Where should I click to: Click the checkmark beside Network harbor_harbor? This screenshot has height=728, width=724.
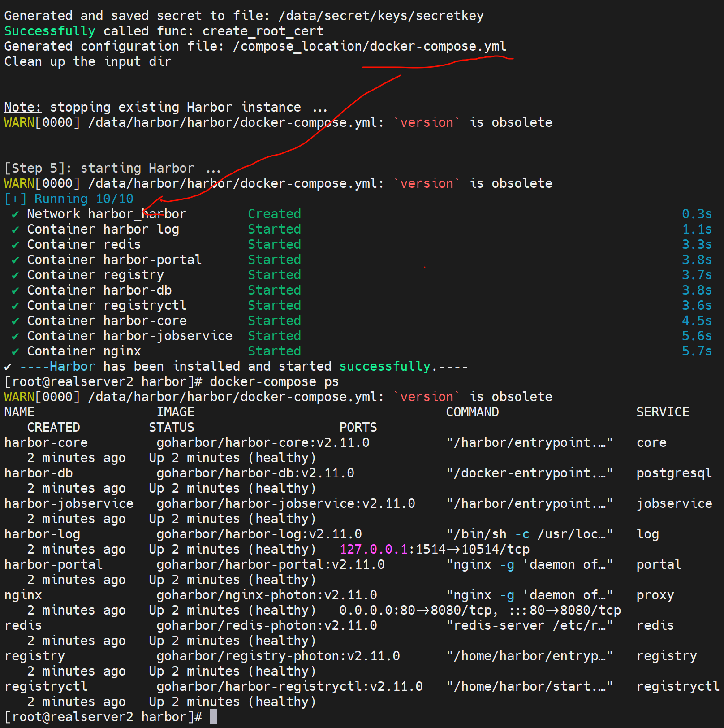point(15,215)
